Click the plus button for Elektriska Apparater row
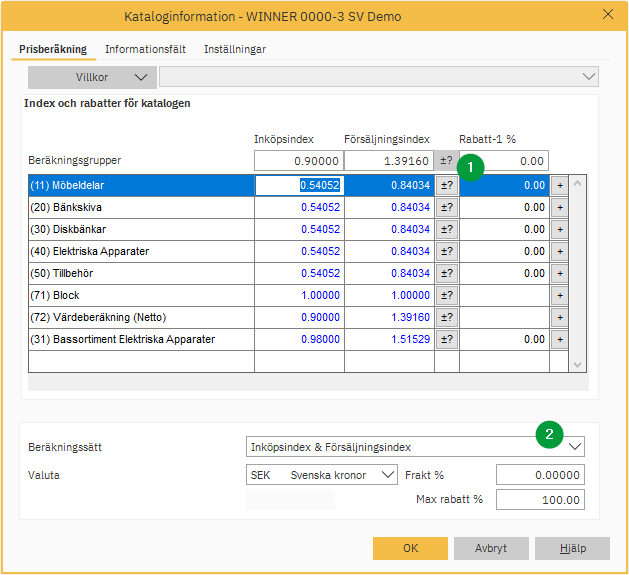Image resolution: width=629 pixels, height=575 pixels. 559,251
